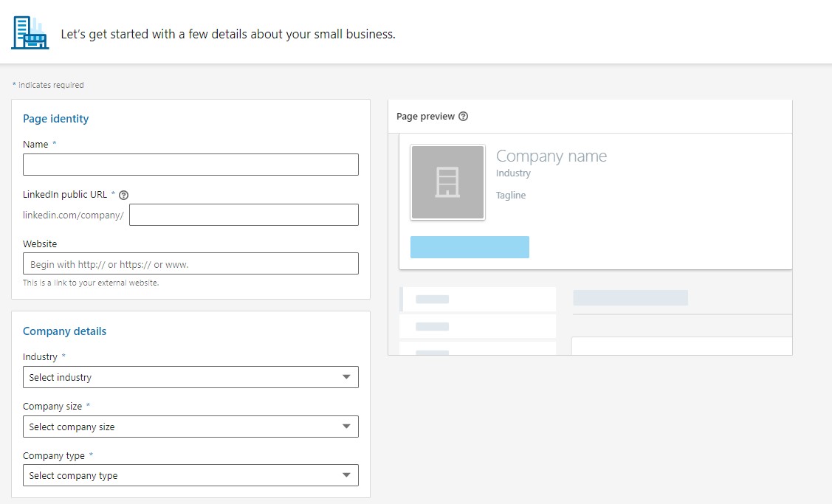Click the small business building icon
Image resolution: width=832 pixels, height=504 pixels.
pyautogui.click(x=30, y=33)
